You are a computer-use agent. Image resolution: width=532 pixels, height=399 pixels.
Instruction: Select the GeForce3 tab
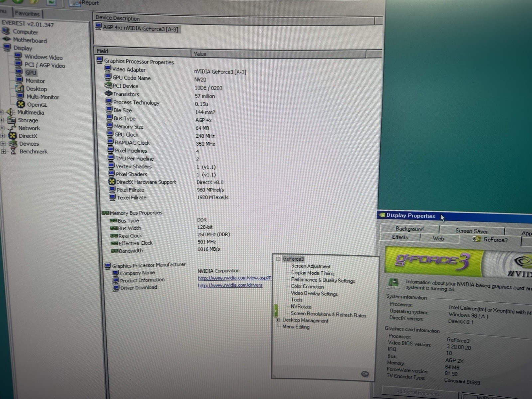coord(490,239)
